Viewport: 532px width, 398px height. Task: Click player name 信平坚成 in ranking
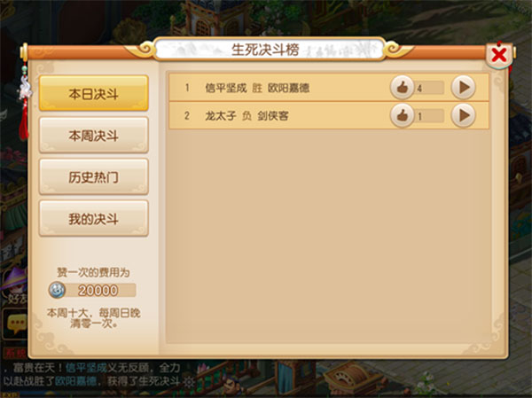[x=225, y=88]
